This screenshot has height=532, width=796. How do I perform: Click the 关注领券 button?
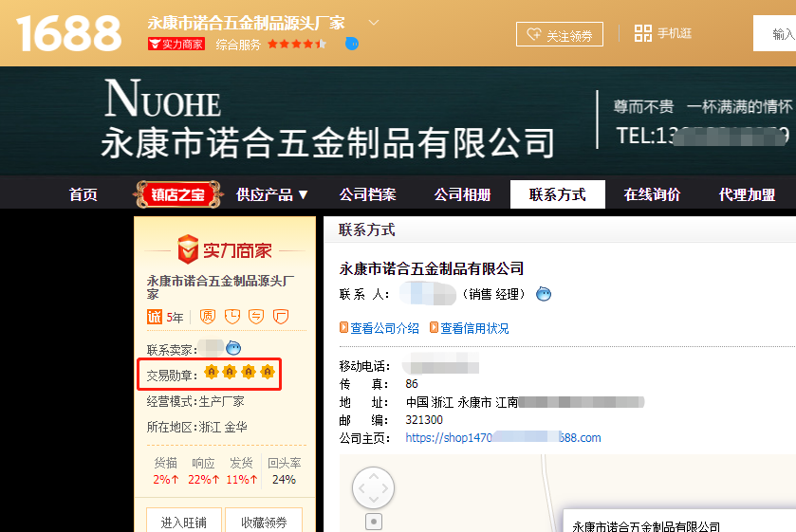[x=560, y=34]
